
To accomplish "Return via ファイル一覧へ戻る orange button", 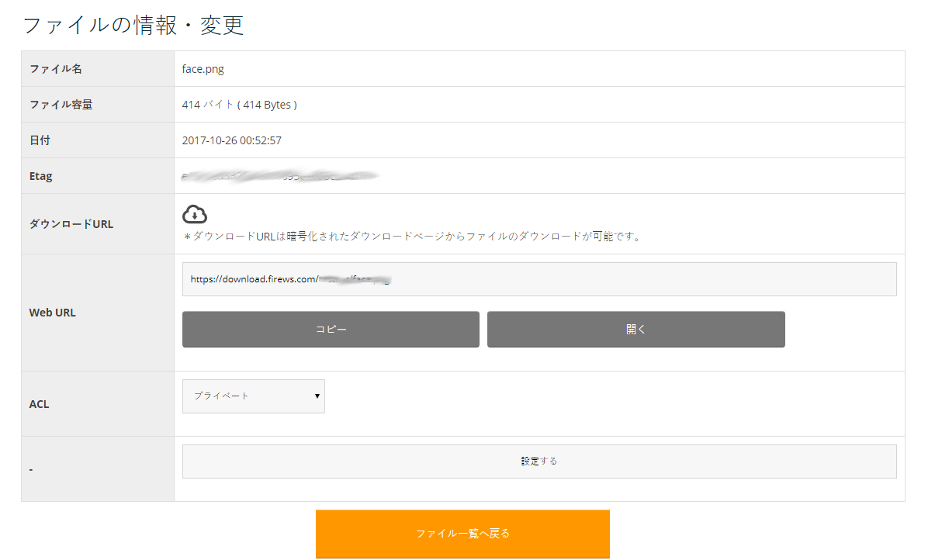I will pyautogui.click(x=462, y=534).
